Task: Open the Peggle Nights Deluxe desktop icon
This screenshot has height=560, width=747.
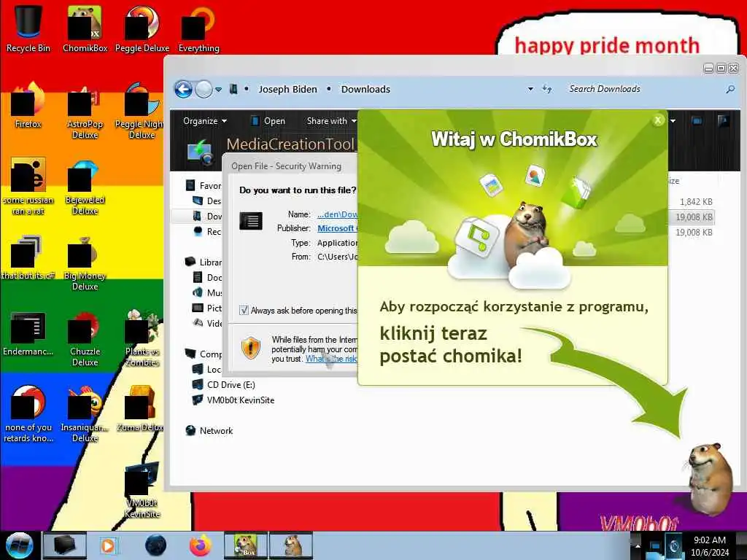Action: [139, 111]
